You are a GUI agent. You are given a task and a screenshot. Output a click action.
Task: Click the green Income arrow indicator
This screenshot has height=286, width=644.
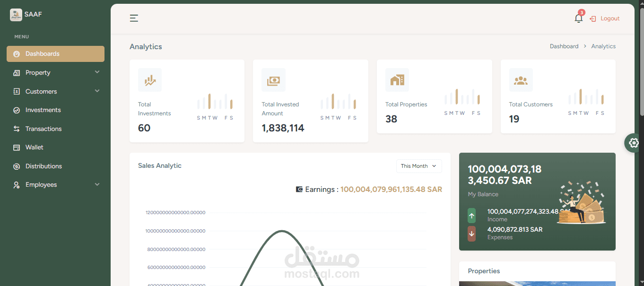tap(471, 216)
